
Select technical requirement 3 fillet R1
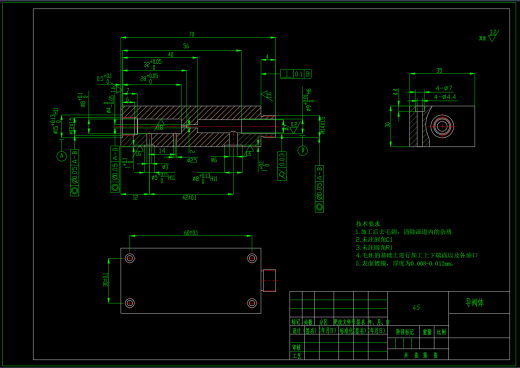coord(374,248)
